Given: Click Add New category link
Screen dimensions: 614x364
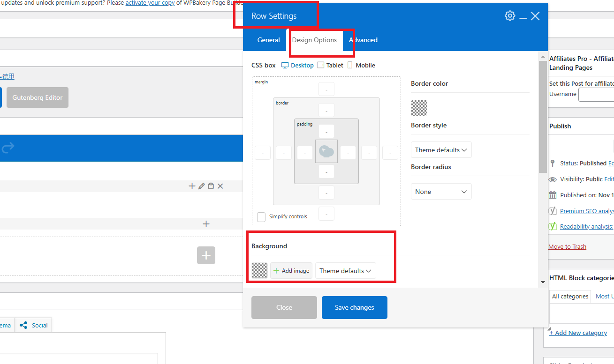Looking at the screenshot, I should 578,333.
